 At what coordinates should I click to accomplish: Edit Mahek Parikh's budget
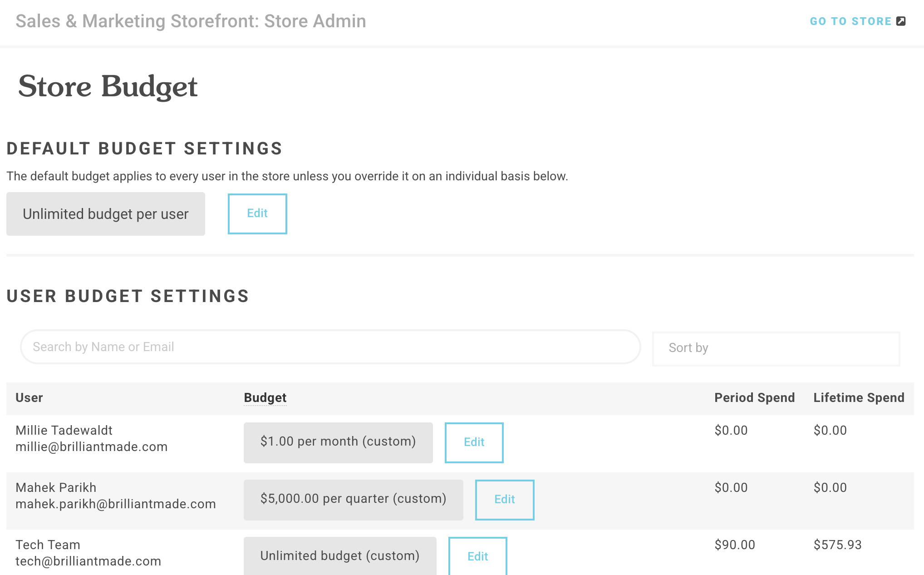[504, 500]
